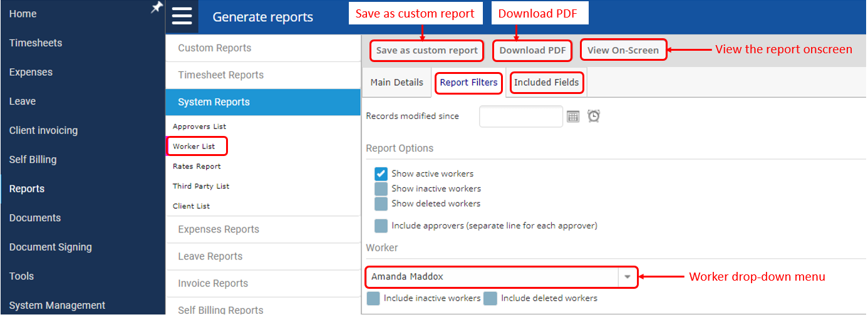868x317 pixels.
Task: Open the Rates Report
Action: pyautogui.click(x=197, y=167)
